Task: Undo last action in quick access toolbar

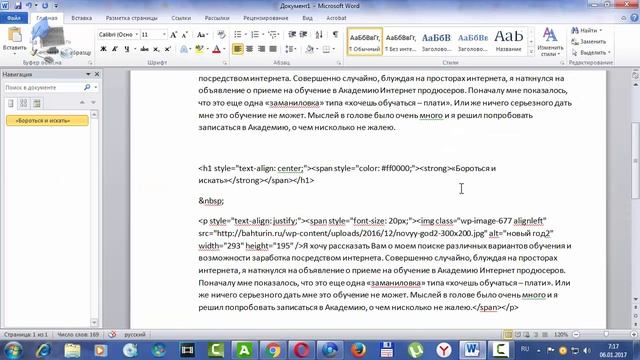Action: 29,6
